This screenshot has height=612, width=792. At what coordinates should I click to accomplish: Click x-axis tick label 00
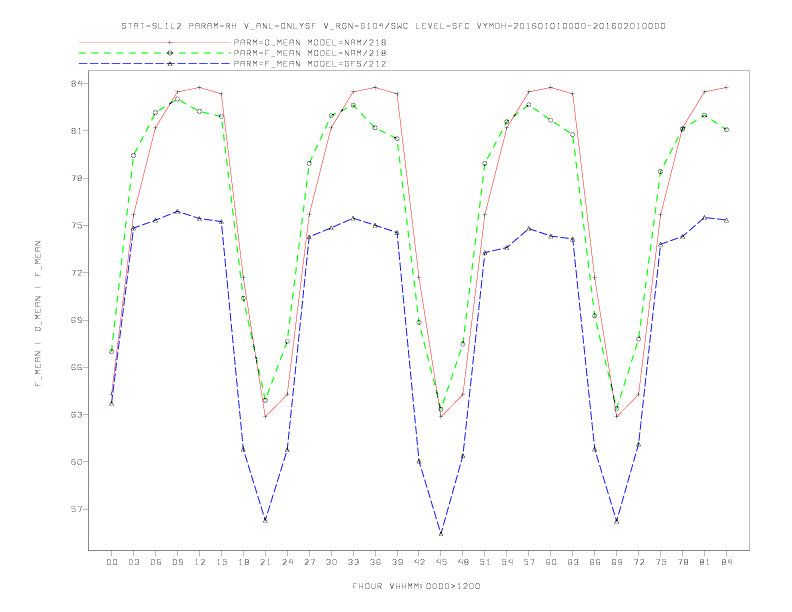click(112, 562)
